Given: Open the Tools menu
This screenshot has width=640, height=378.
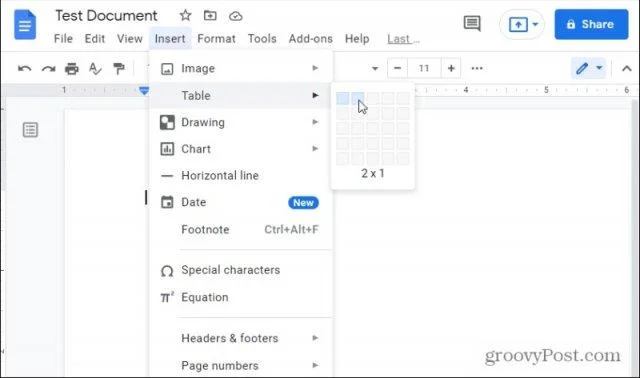Looking at the screenshot, I should pos(262,39).
